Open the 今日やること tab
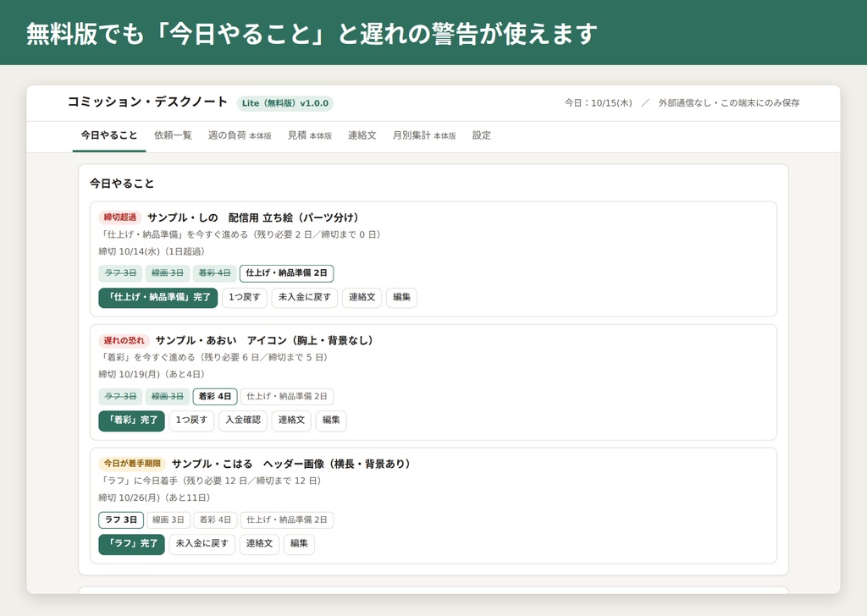Viewport: 867px width, 616px height. [109, 135]
